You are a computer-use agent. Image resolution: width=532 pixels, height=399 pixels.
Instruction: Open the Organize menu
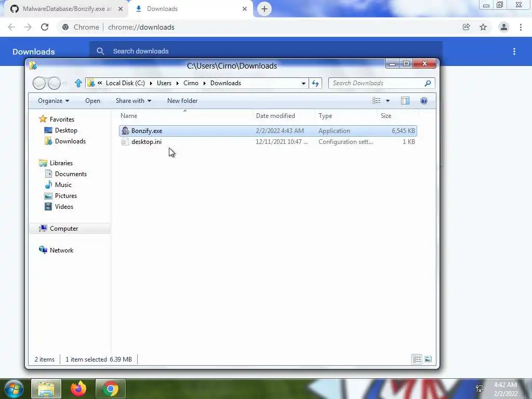tap(54, 101)
